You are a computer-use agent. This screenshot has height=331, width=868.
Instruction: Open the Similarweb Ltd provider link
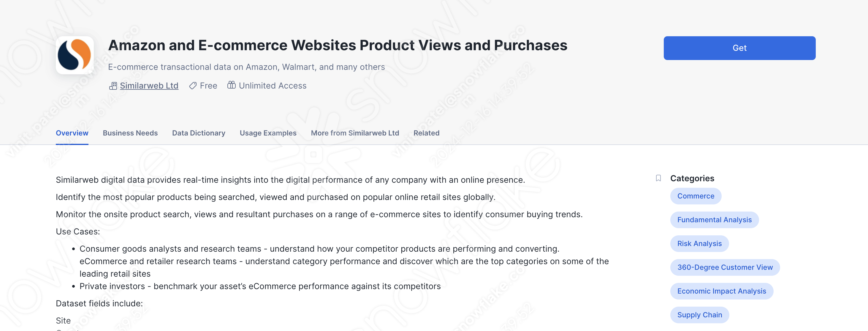(x=149, y=86)
